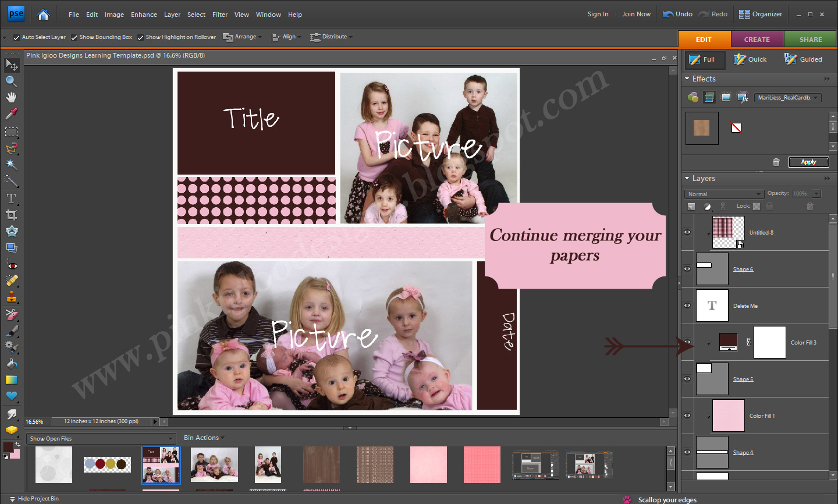The image size is (838, 504).
Task: Select the Red Eye Removal tool
Action: (x=12, y=265)
